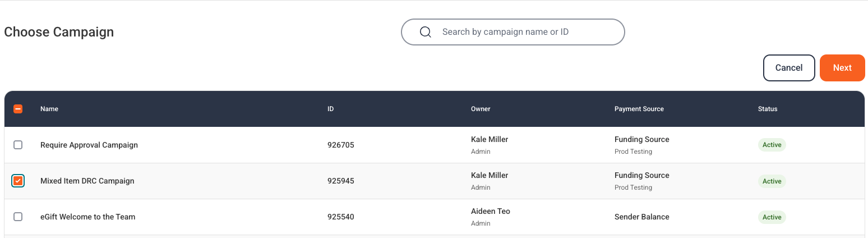
Task: Uncheck the Mixed Item DRC Campaign checkbox
Action: click(x=18, y=181)
